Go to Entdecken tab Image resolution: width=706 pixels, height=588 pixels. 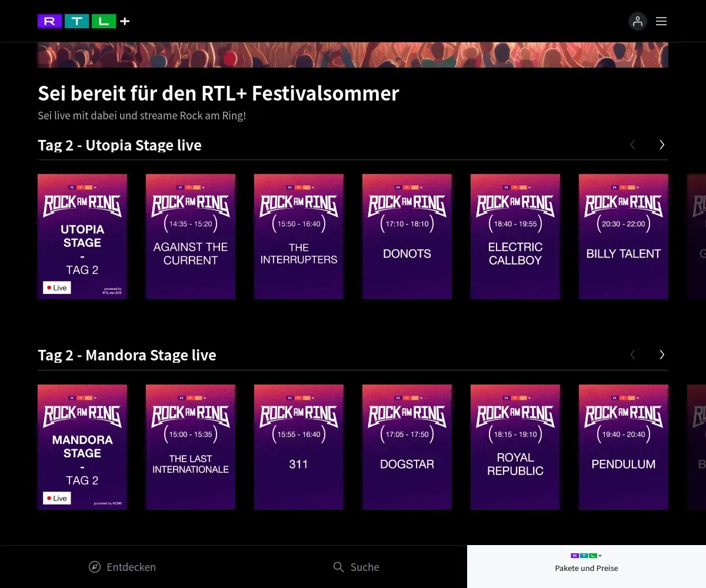click(122, 567)
